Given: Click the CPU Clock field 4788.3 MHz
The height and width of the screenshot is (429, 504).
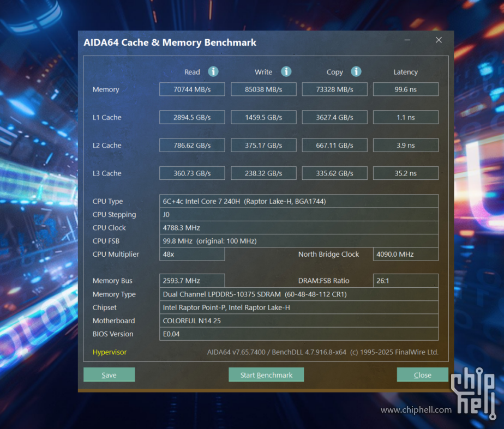Looking at the screenshot, I should (298, 228).
